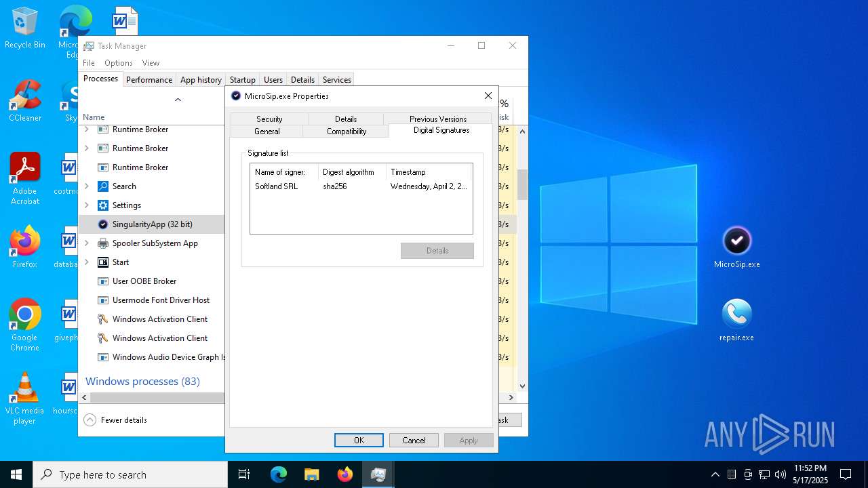Open the Previous Versions tab

438,119
